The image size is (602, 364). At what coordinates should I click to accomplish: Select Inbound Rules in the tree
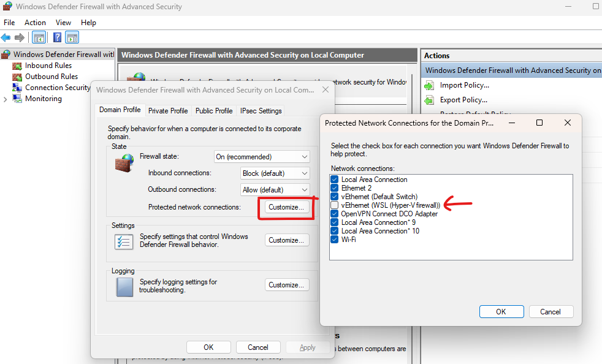coord(48,66)
